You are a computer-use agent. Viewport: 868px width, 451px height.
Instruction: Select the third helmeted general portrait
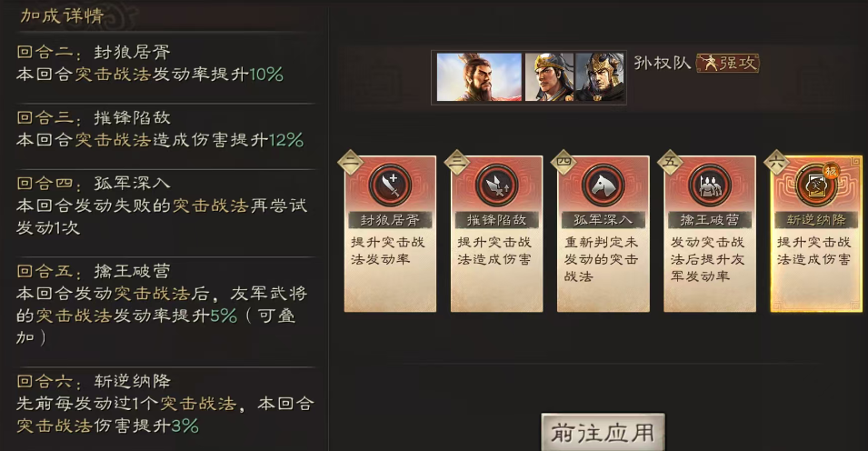click(x=600, y=77)
